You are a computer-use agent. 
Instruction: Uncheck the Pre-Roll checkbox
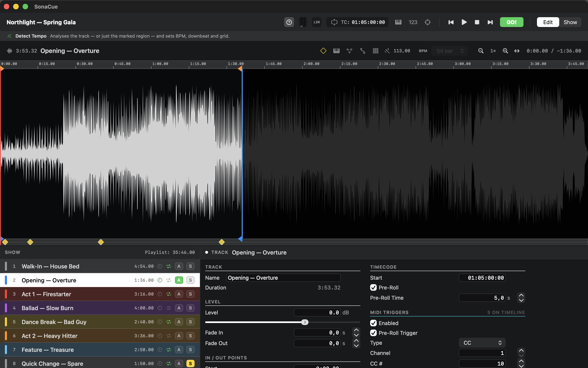pos(373,287)
